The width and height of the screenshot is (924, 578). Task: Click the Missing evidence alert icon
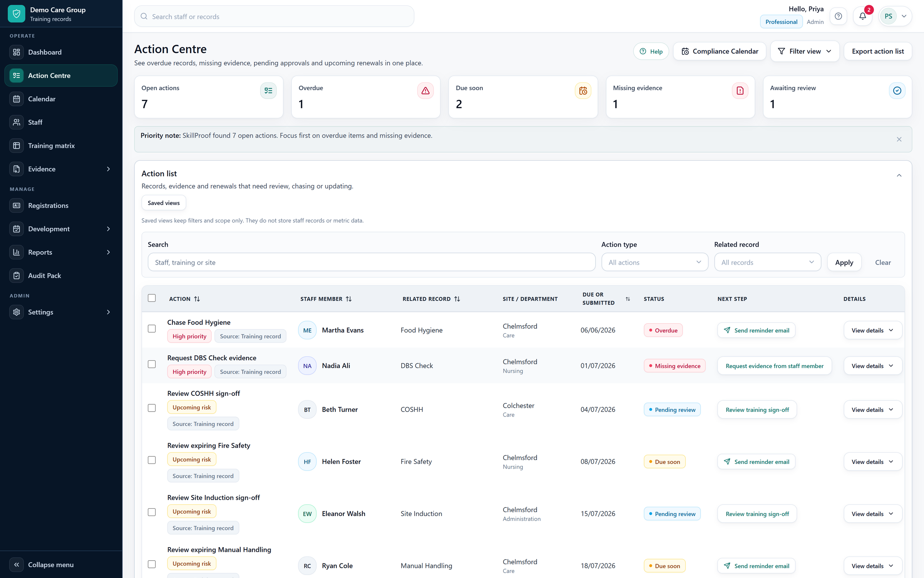[x=740, y=91]
